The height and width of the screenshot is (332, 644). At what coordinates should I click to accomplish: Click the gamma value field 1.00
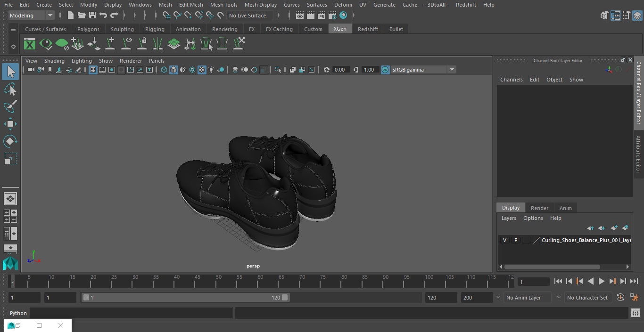click(370, 70)
